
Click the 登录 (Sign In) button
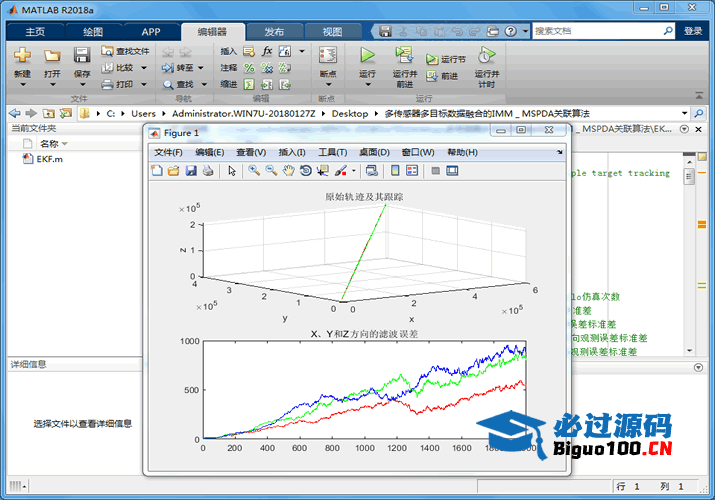coord(693,31)
